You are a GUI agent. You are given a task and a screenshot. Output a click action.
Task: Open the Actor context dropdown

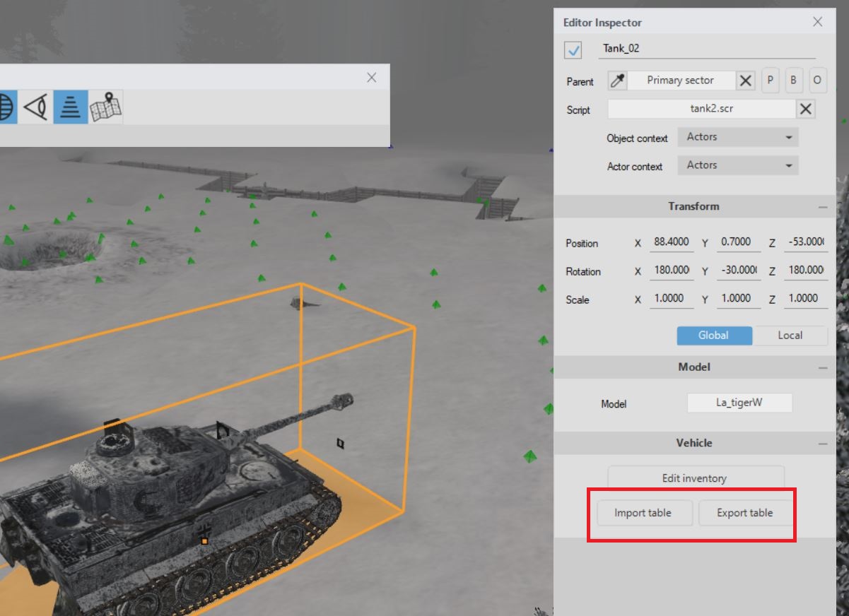[738, 165]
